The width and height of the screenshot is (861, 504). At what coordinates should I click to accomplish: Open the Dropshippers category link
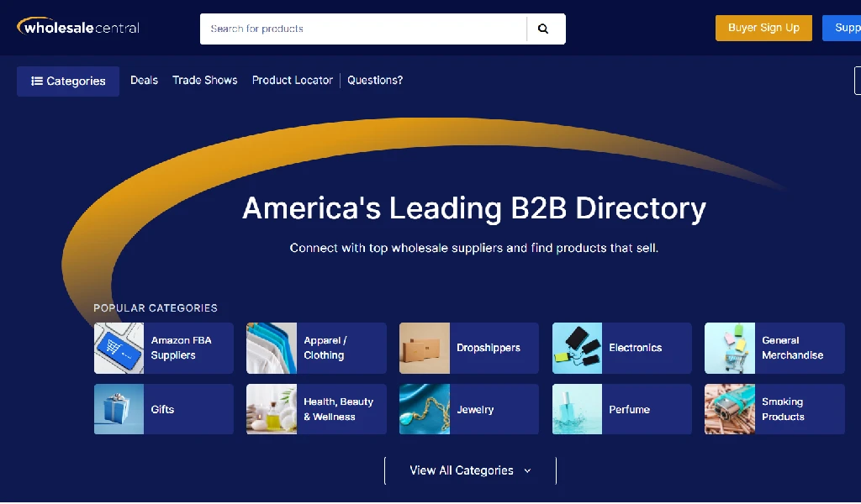click(489, 348)
